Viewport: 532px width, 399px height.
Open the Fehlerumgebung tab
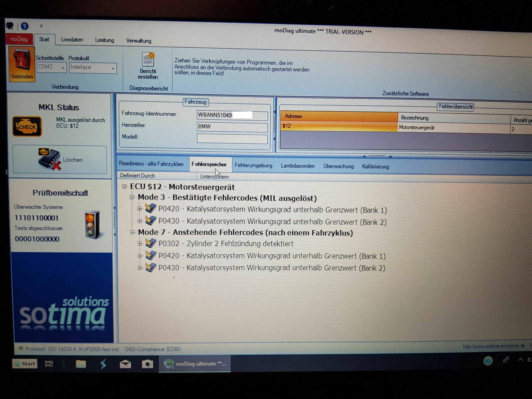pos(253,165)
